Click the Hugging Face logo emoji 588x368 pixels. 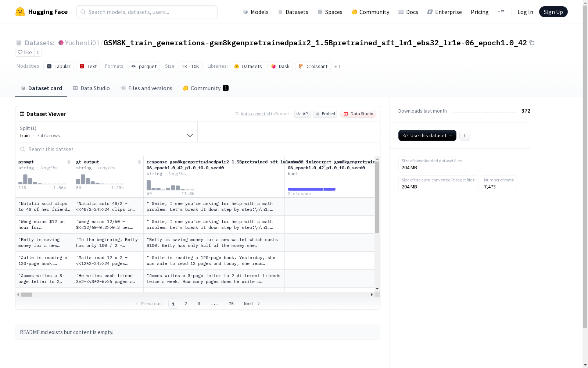(x=20, y=12)
